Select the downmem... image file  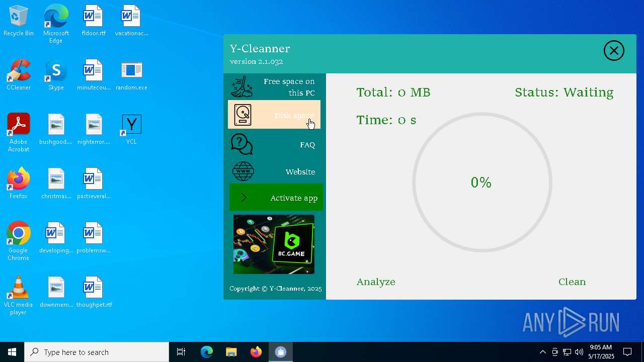click(56, 292)
